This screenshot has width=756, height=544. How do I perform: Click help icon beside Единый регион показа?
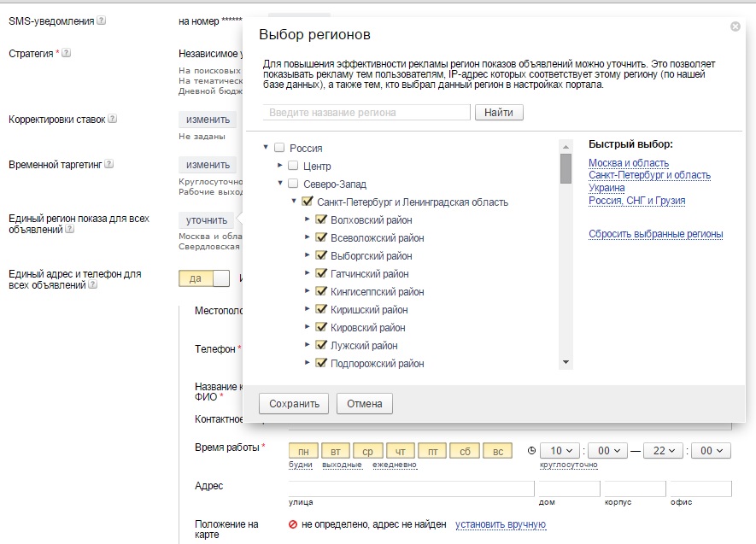70,229
